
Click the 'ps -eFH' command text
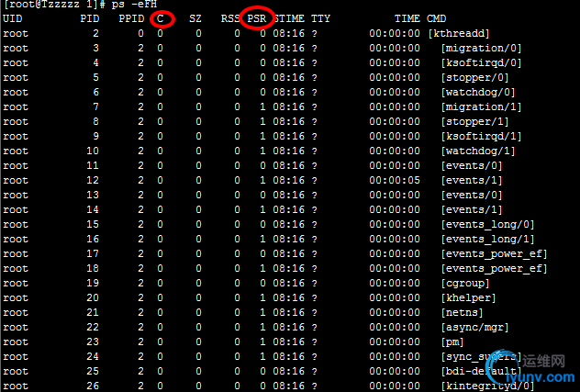tap(134, 5)
